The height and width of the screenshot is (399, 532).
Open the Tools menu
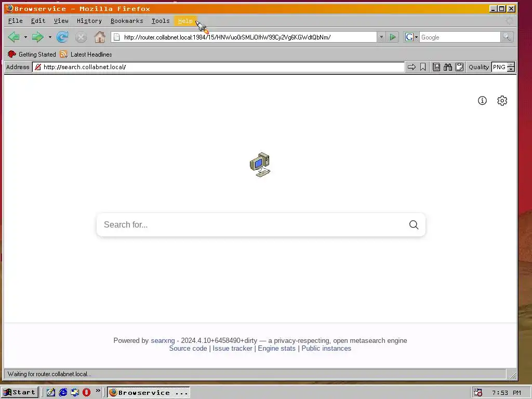pyautogui.click(x=161, y=21)
